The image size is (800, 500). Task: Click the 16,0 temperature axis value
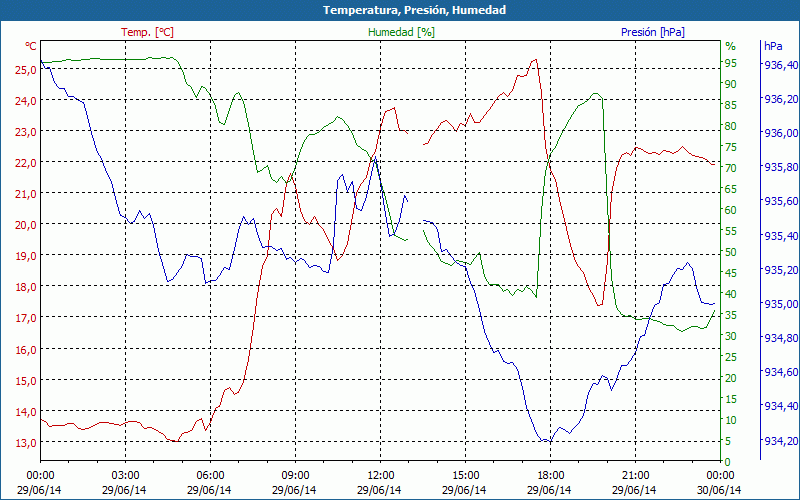pos(26,350)
